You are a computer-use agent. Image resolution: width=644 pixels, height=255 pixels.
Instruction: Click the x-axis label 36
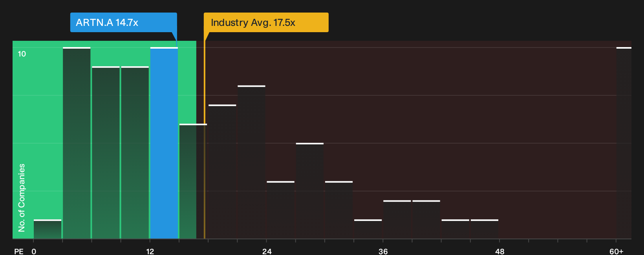[383, 251]
